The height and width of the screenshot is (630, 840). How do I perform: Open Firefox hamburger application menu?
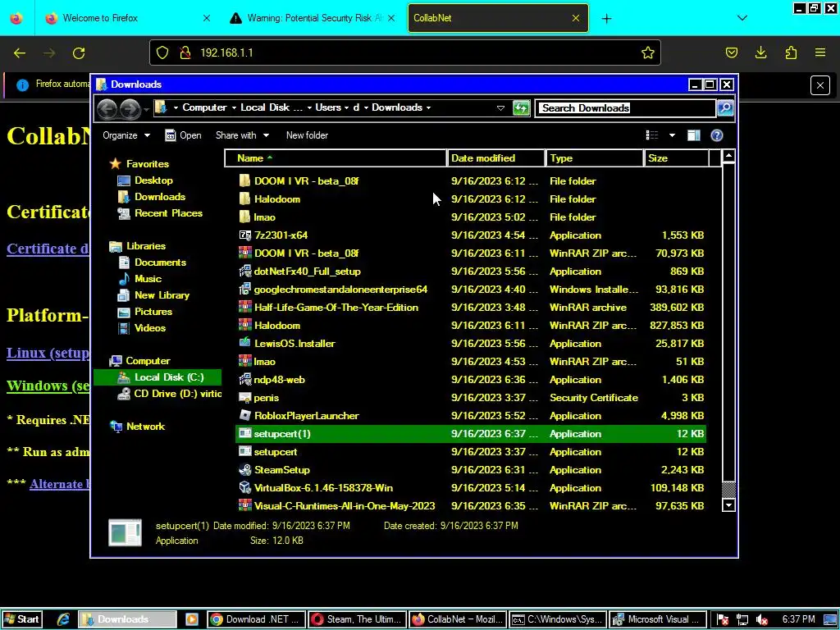pyautogui.click(x=820, y=52)
